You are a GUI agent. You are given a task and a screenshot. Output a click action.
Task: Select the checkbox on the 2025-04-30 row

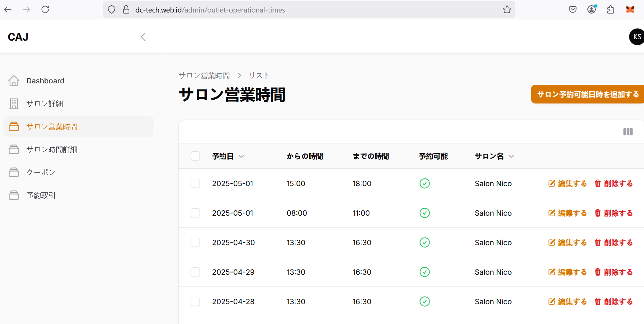pyautogui.click(x=195, y=242)
